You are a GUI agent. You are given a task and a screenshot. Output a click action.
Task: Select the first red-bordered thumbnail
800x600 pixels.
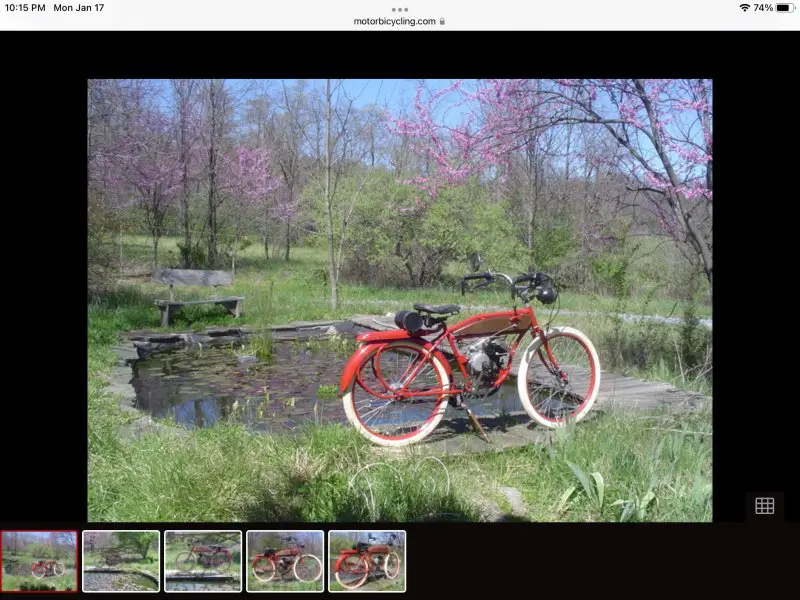(x=39, y=561)
